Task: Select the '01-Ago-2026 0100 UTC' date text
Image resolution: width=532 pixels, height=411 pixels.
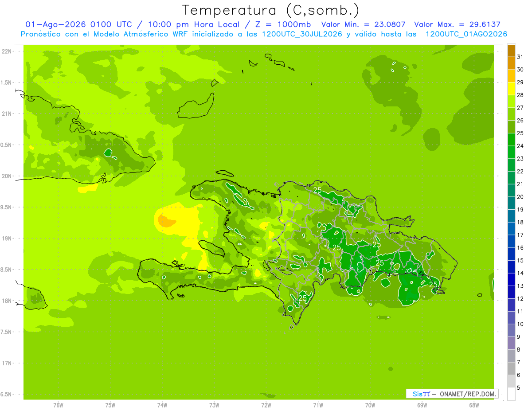Action: click(x=78, y=24)
